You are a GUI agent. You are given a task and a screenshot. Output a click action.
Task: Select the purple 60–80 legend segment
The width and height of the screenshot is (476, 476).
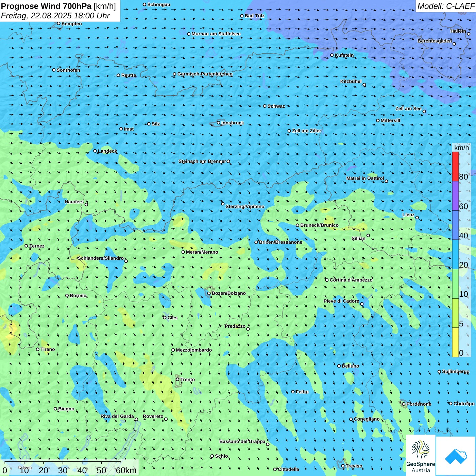[455, 196]
